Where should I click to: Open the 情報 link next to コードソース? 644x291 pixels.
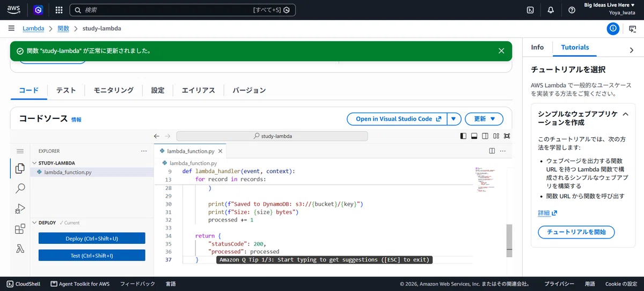[76, 120]
